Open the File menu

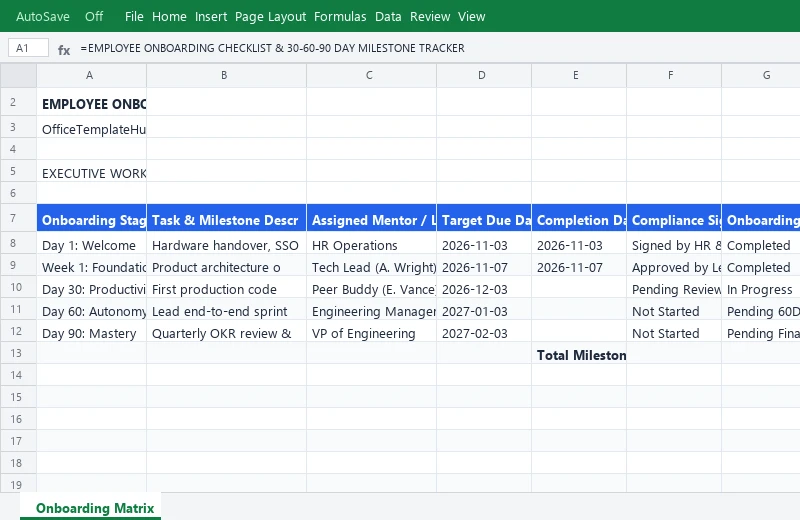tap(134, 16)
